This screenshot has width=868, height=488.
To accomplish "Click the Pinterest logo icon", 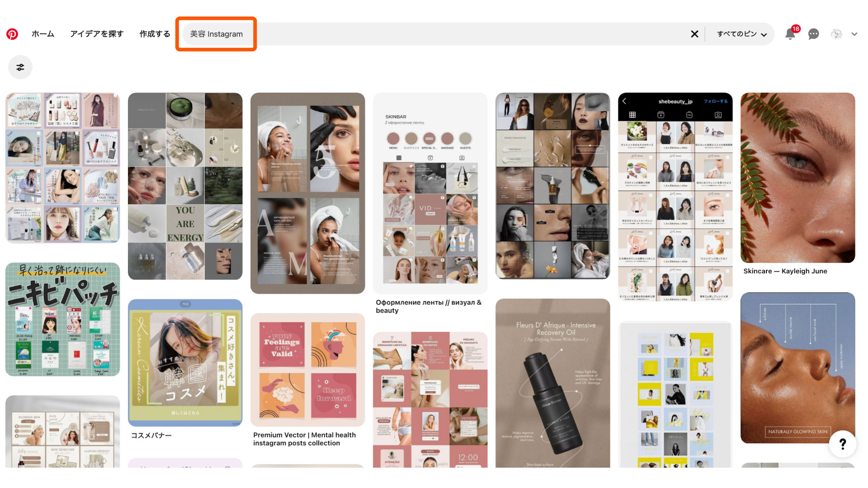I will pyautogui.click(x=12, y=34).
